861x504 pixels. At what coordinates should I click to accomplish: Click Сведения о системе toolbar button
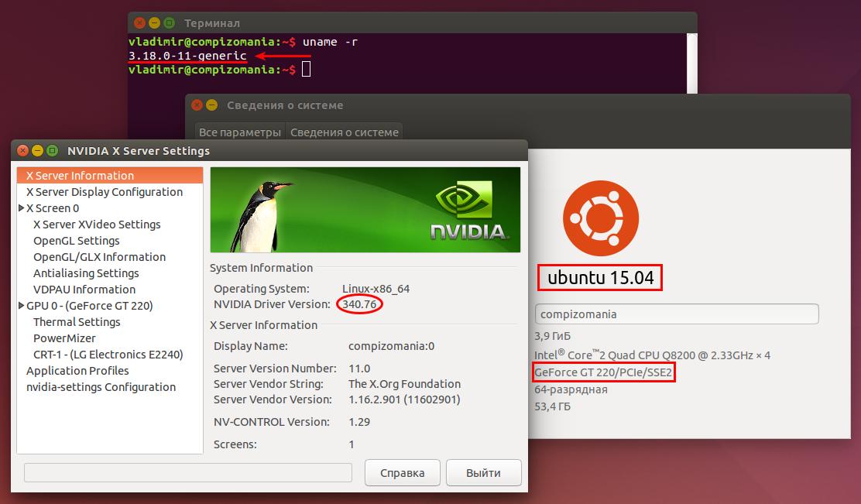click(x=345, y=132)
